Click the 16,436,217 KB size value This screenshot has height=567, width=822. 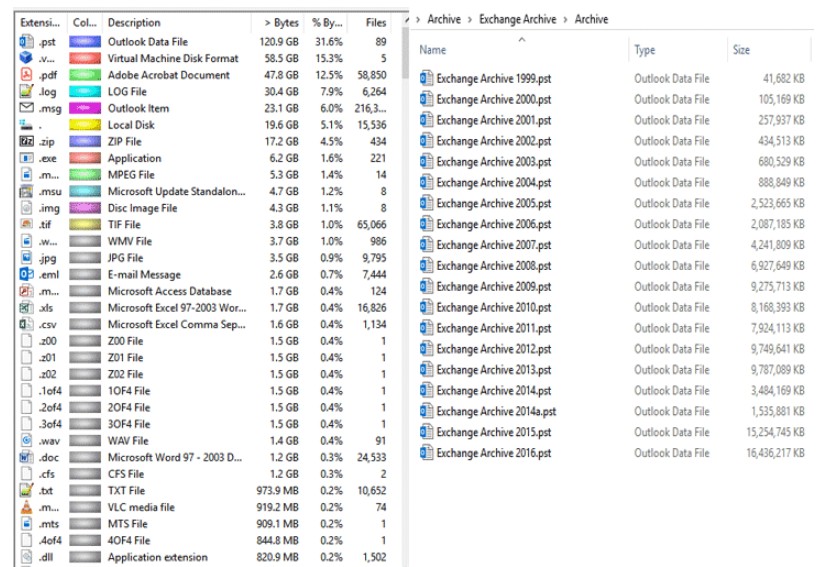[x=775, y=453]
